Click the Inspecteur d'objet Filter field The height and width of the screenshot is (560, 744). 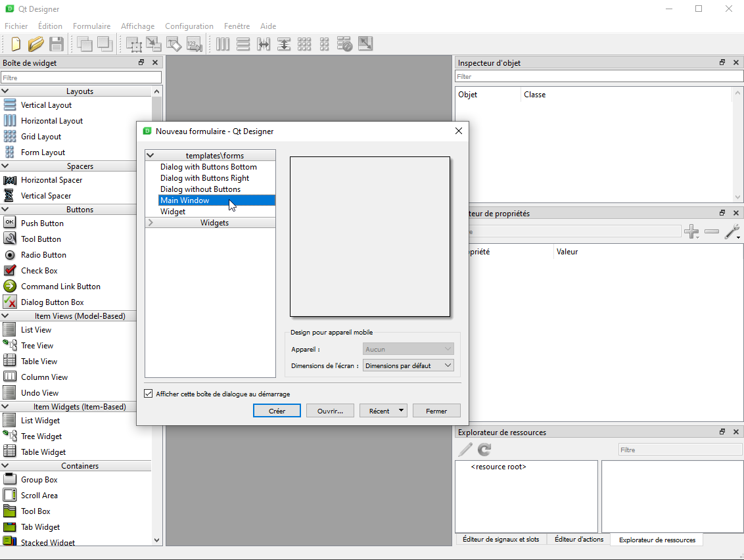pyautogui.click(x=599, y=76)
